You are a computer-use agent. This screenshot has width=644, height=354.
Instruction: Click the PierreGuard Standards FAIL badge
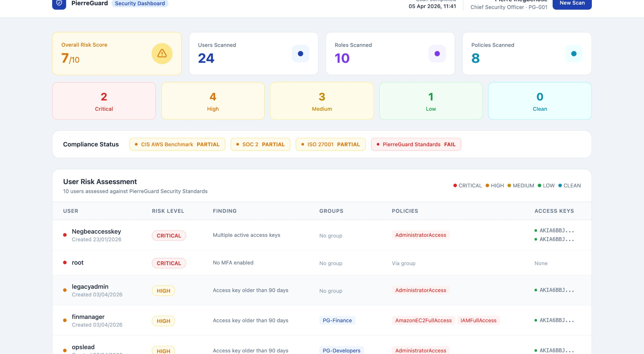click(416, 144)
